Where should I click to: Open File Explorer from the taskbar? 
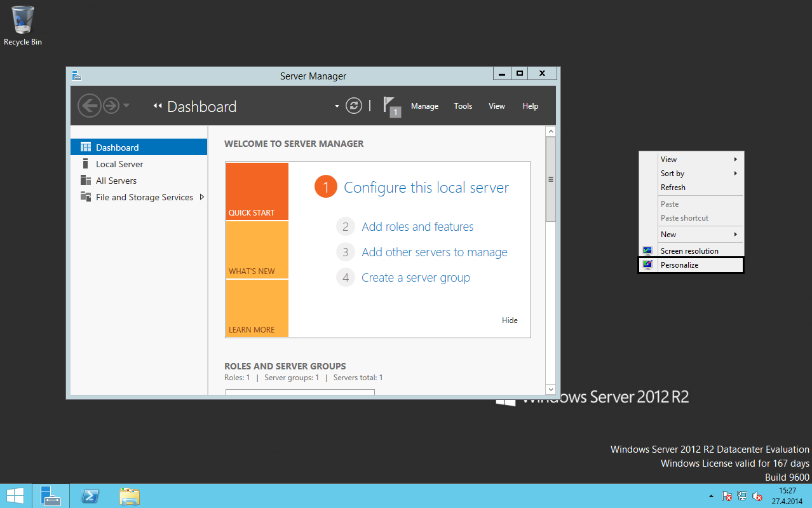click(x=129, y=496)
